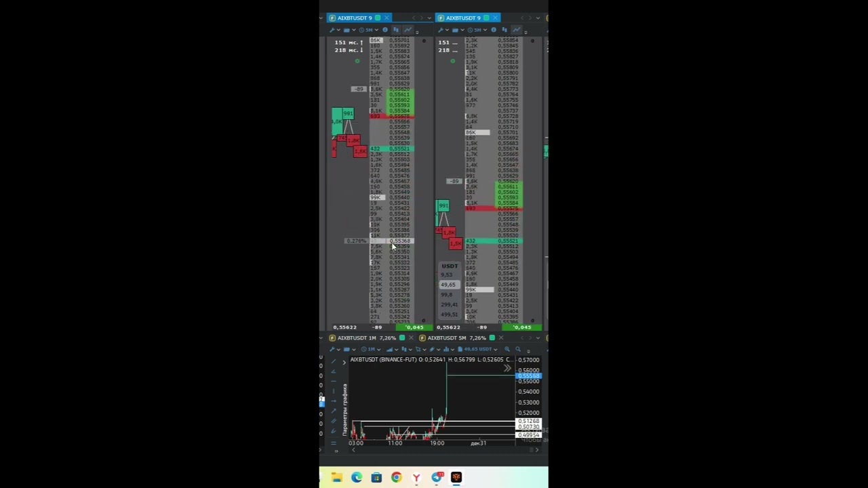
Task: Open settings wrench in right AIXBTUSDT 9 panel
Action: point(441,30)
